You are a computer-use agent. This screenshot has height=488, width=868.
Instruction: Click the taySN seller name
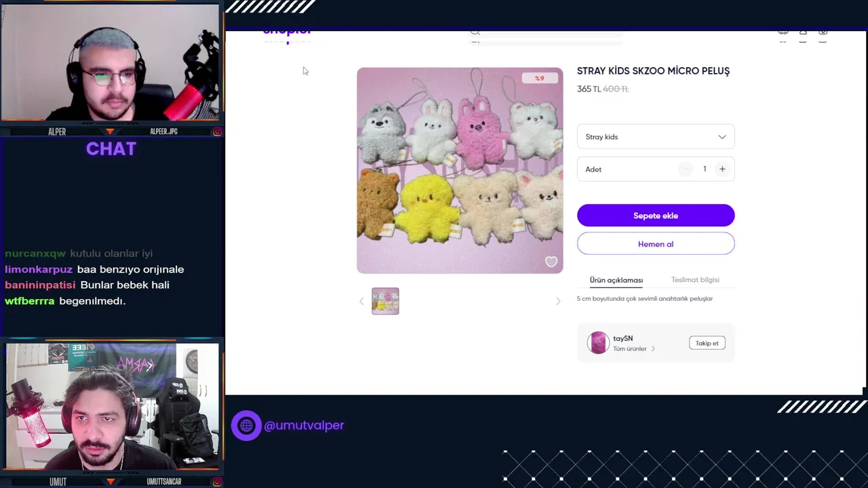click(623, 338)
